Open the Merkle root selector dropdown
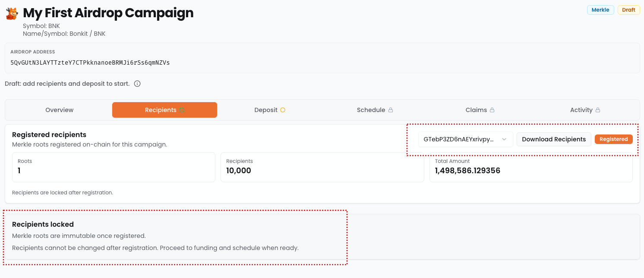Screen dimensions: 644x278 465,139
